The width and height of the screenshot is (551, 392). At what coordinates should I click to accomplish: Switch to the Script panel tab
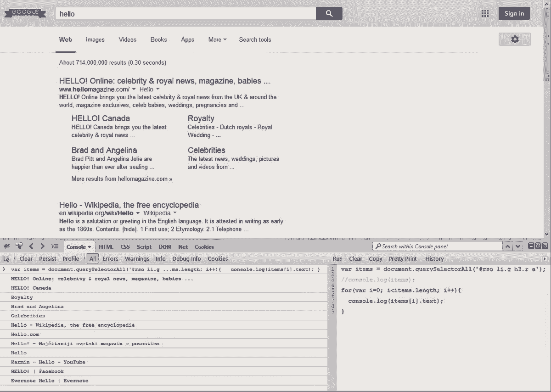[144, 246]
